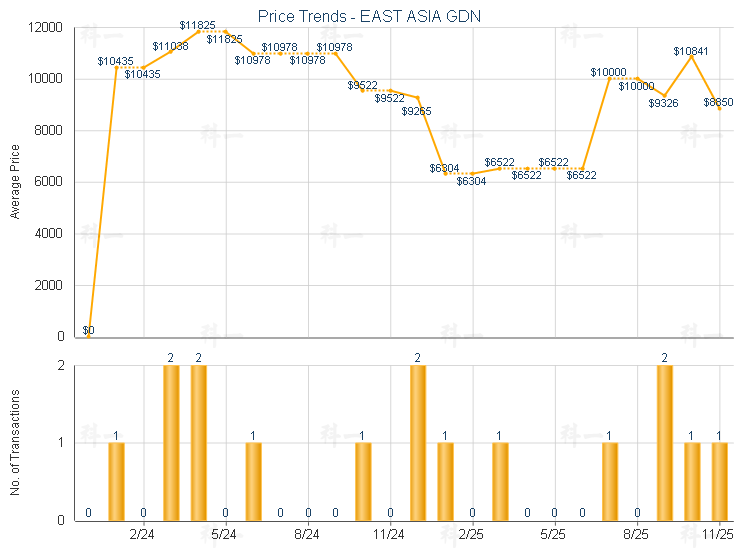This screenshot has height=550, width=740.
Task: Click the $9326 data point label
Action: (664, 103)
